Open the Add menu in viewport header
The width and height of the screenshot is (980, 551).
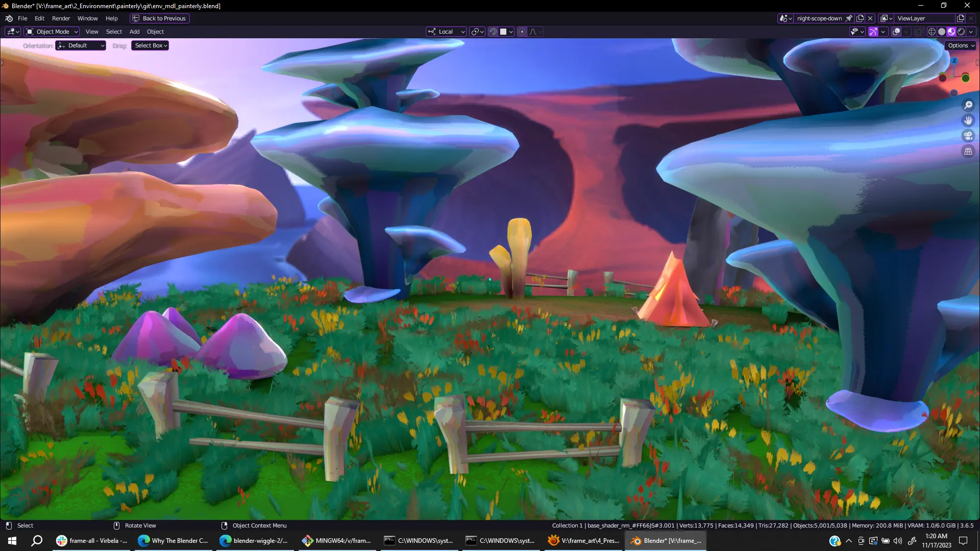point(134,32)
